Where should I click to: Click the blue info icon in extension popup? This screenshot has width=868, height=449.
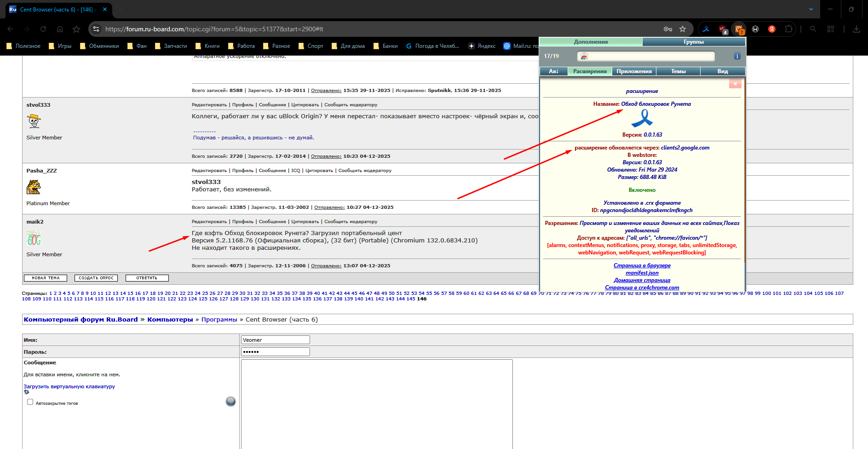click(x=737, y=56)
